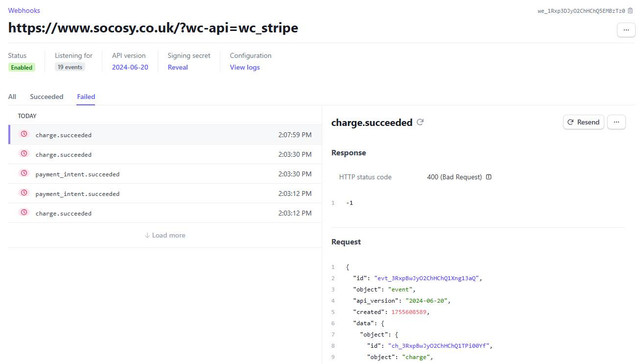Select charge.succeeded event at 2:03:12 PM
This screenshot has height=364, width=640.
point(165,213)
